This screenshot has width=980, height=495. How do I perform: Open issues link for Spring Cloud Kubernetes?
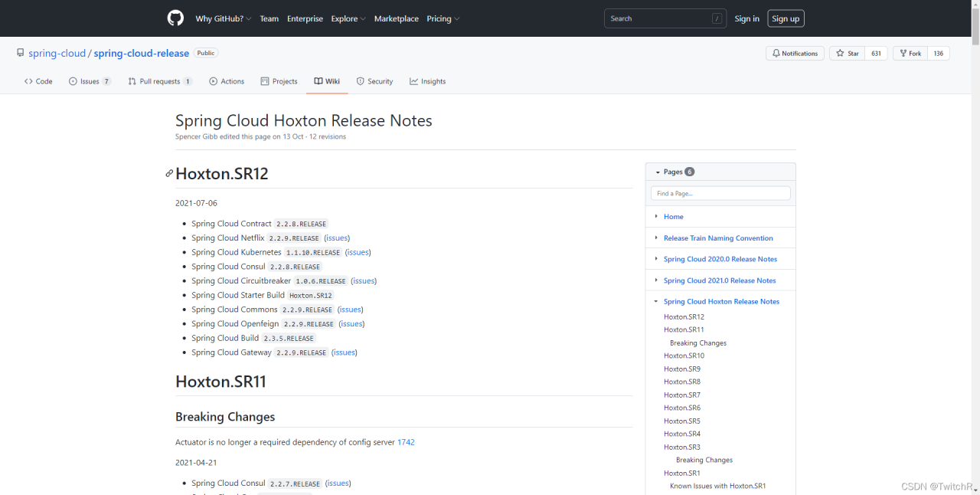(x=358, y=252)
